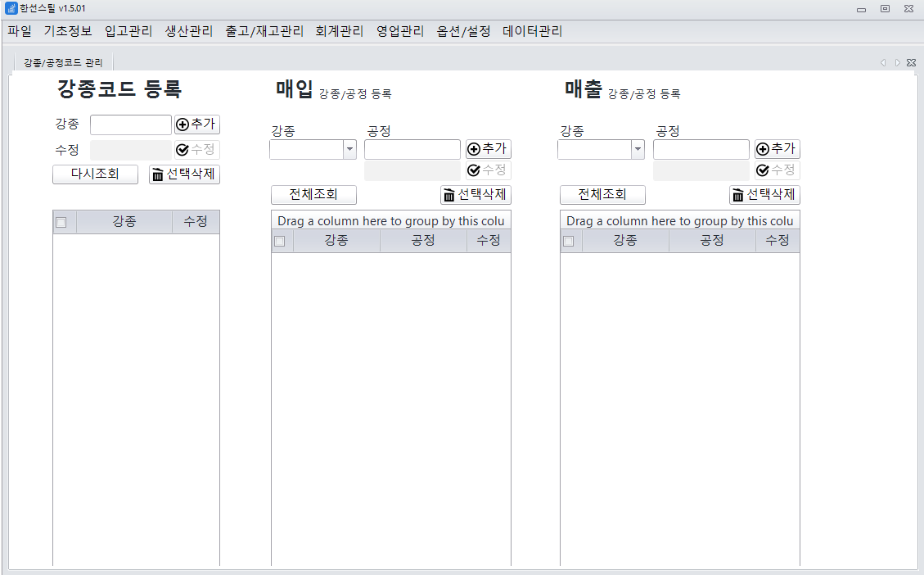924x575 pixels.
Task: Click the tab scroll-left arrow icon
Action: pos(883,62)
